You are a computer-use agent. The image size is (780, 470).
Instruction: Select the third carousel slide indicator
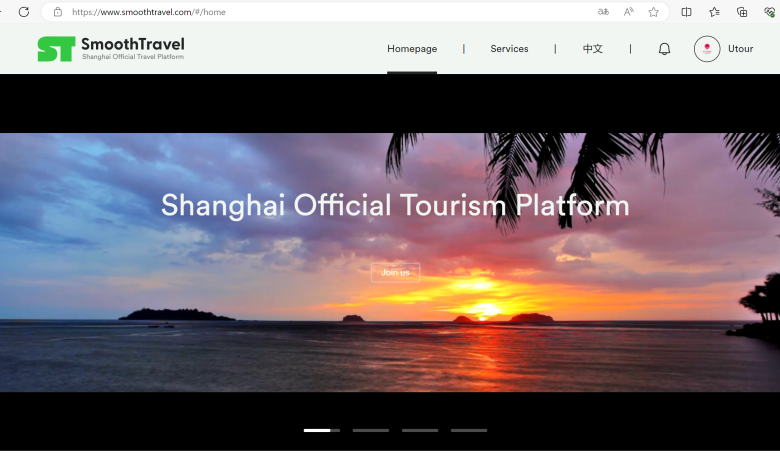(x=420, y=430)
